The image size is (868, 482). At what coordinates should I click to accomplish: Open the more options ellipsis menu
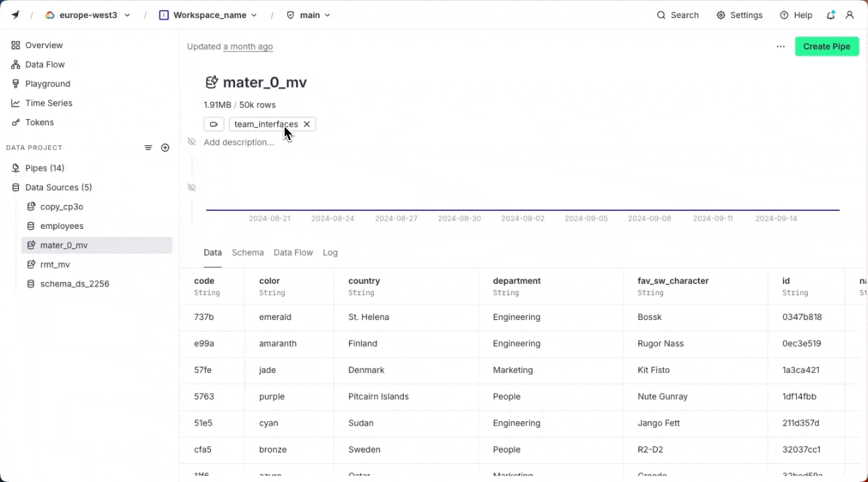coord(781,46)
